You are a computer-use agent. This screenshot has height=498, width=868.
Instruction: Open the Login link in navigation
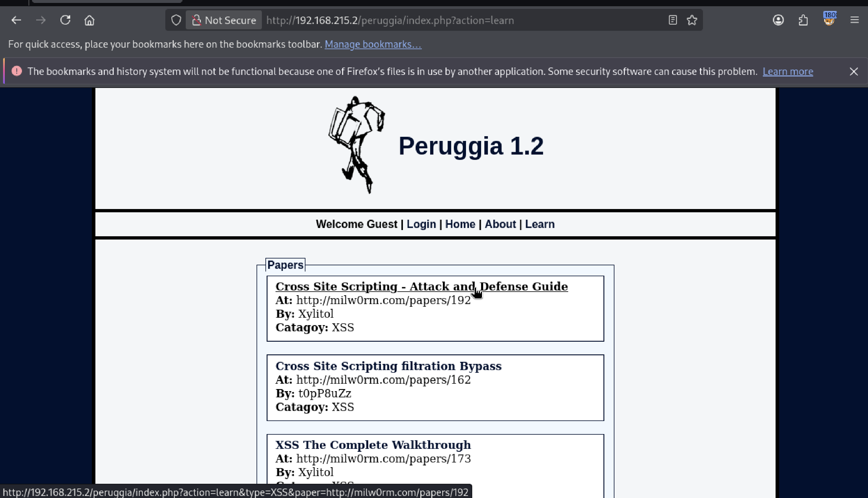click(x=421, y=224)
